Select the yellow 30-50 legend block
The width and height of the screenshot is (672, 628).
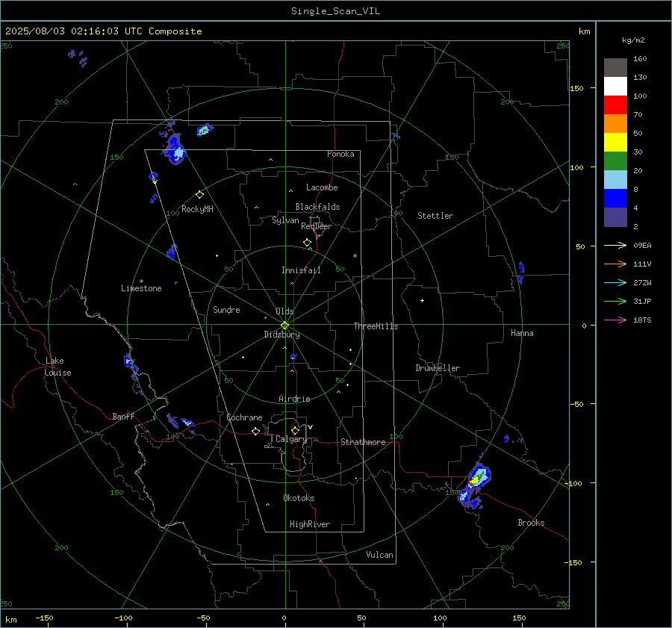coord(615,143)
